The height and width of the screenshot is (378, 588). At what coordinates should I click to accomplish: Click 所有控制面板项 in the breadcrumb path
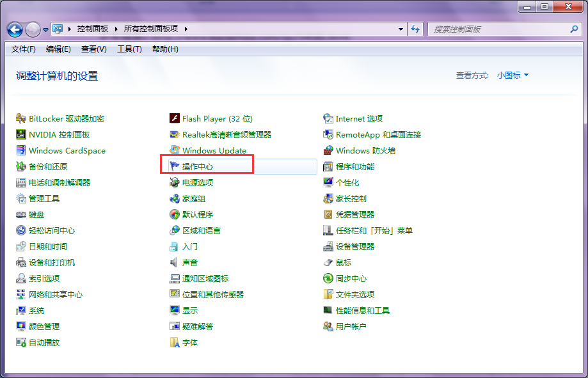[x=151, y=29]
